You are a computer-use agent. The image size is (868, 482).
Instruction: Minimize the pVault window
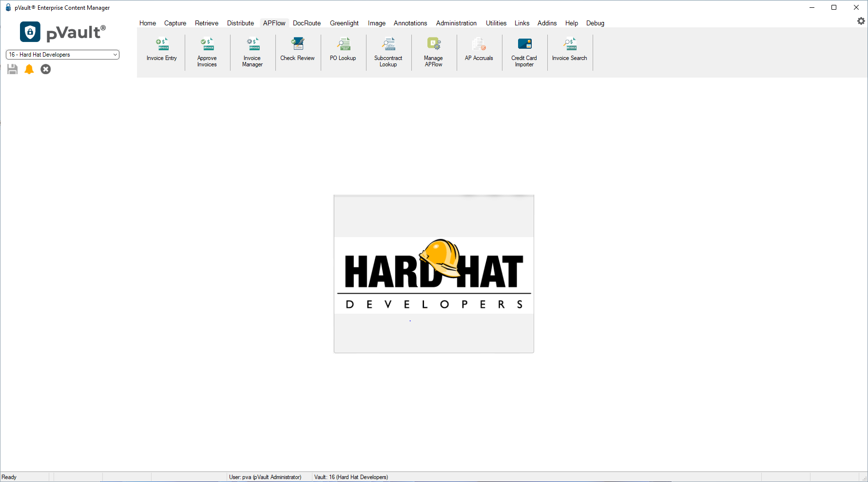pos(812,7)
